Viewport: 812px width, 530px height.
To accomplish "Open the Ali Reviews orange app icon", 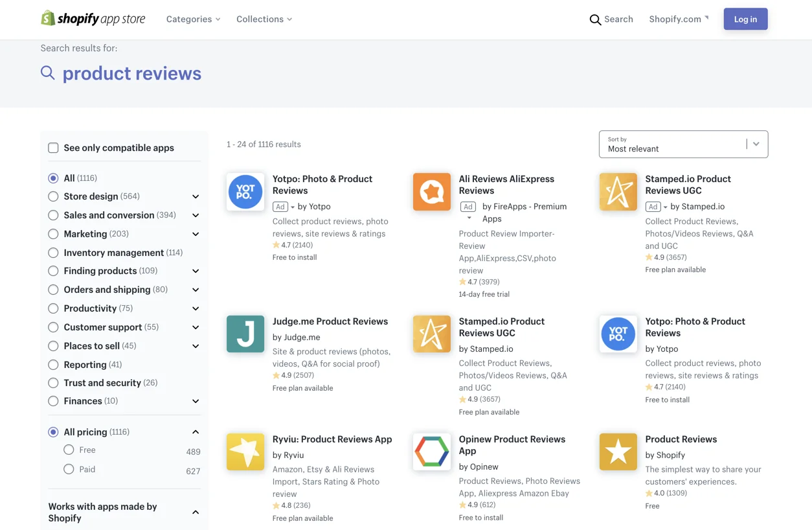I will pos(432,192).
